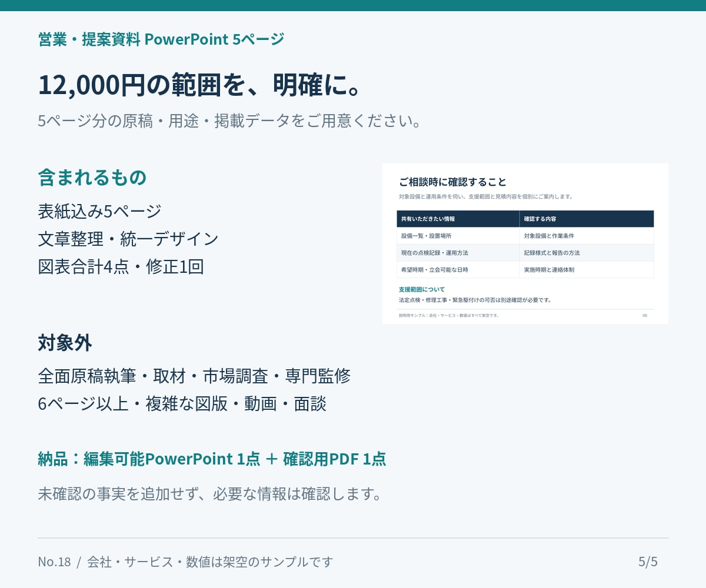Click the 共有いただきたい情報 table header
The width and height of the screenshot is (706, 588).
click(458, 219)
